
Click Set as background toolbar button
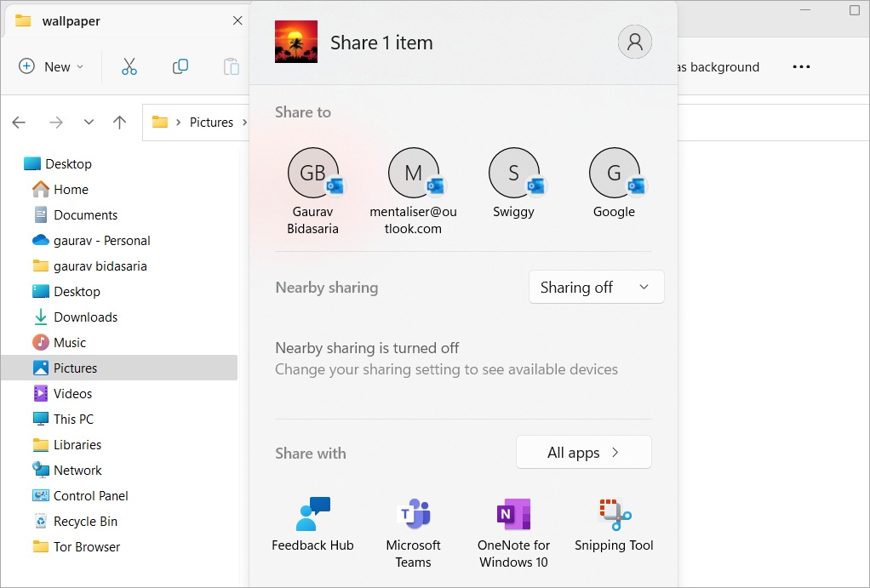pos(718,66)
